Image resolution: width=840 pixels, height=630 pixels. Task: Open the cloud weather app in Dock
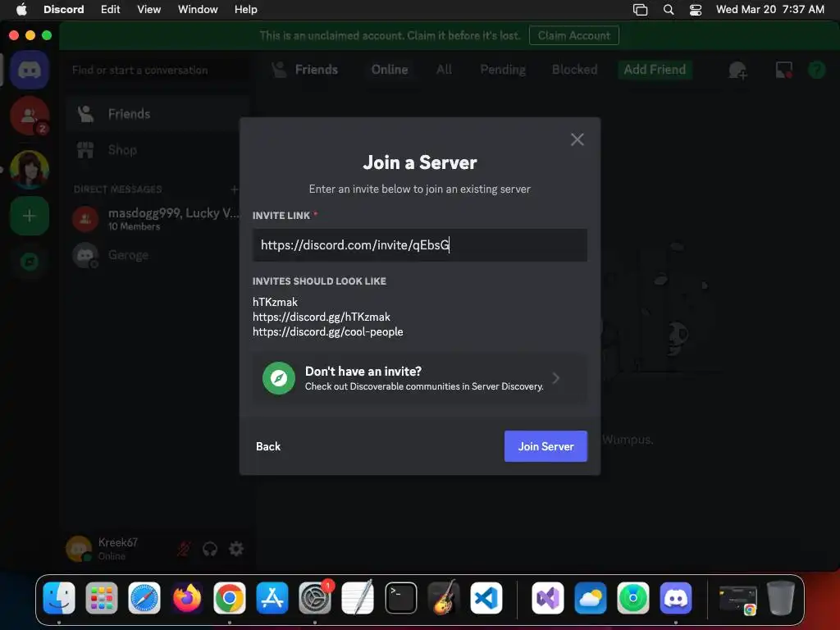click(591, 598)
